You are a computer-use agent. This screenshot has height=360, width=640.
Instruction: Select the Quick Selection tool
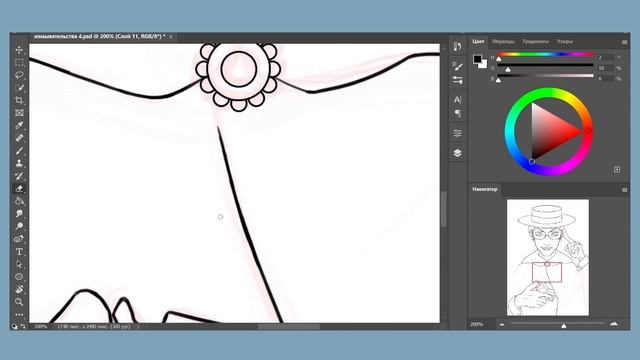(x=19, y=88)
